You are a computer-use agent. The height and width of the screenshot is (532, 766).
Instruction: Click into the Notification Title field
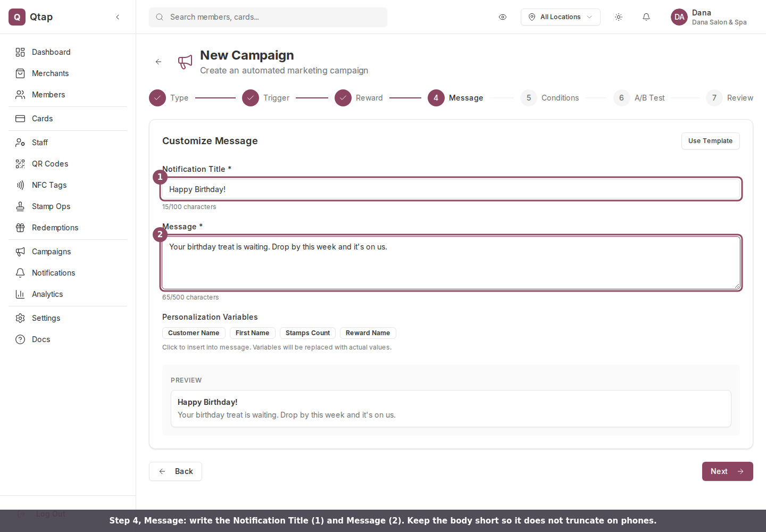(x=451, y=189)
